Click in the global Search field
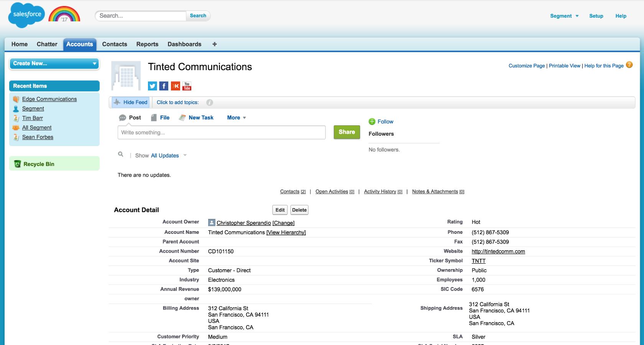The height and width of the screenshot is (345, 644). pyautogui.click(x=141, y=16)
